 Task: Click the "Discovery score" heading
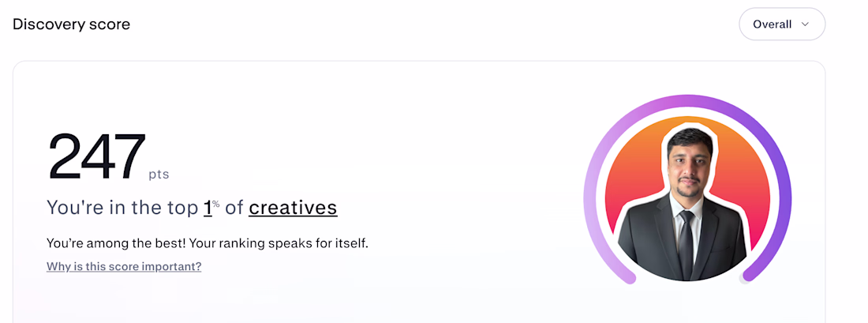71,24
